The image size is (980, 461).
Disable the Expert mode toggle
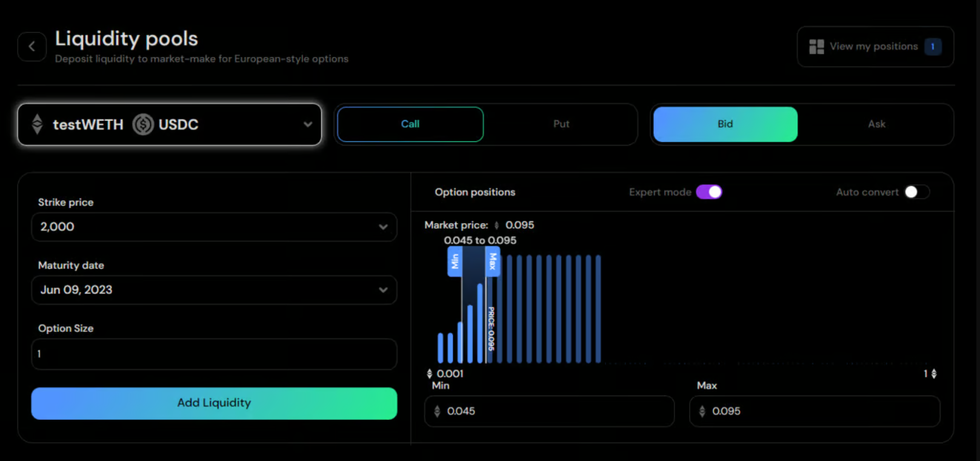click(708, 192)
